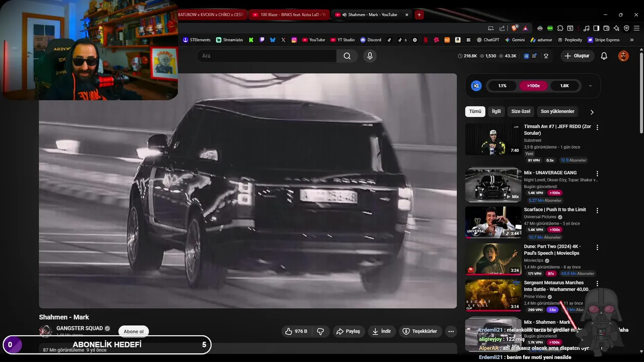This screenshot has width=644, height=362.
Task: Open the X bookmark icon
Action: coord(283,40)
